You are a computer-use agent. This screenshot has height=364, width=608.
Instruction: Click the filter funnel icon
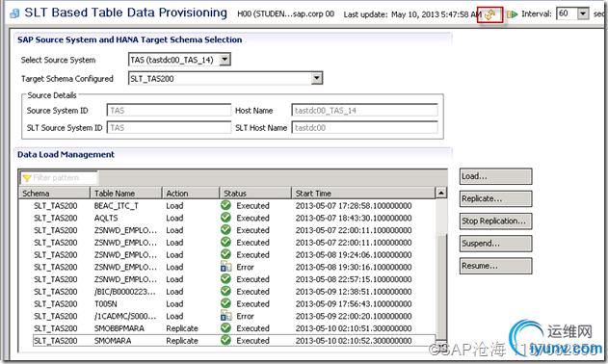(27, 178)
